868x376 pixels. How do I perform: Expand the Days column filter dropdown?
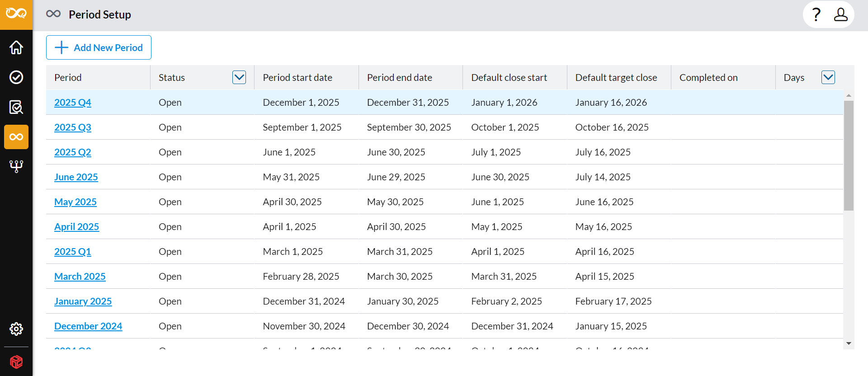pyautogui.click(x=828, y=77)
